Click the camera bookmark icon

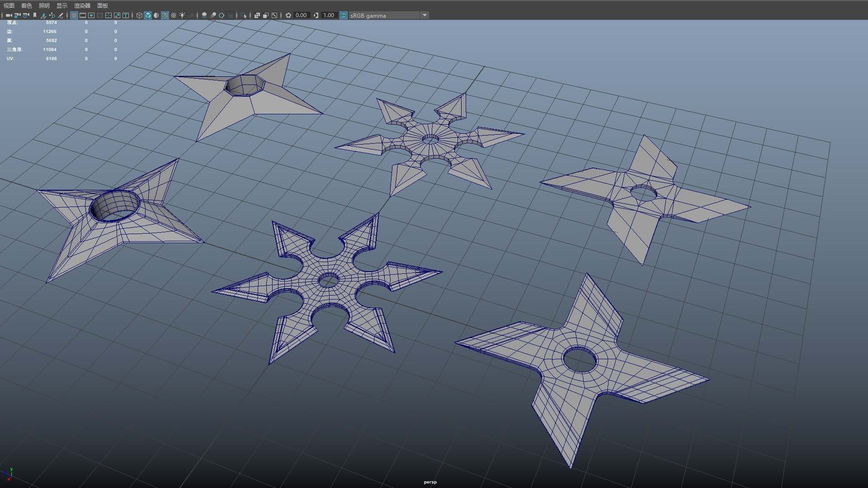pyautogui.click(x=35, y=15)
